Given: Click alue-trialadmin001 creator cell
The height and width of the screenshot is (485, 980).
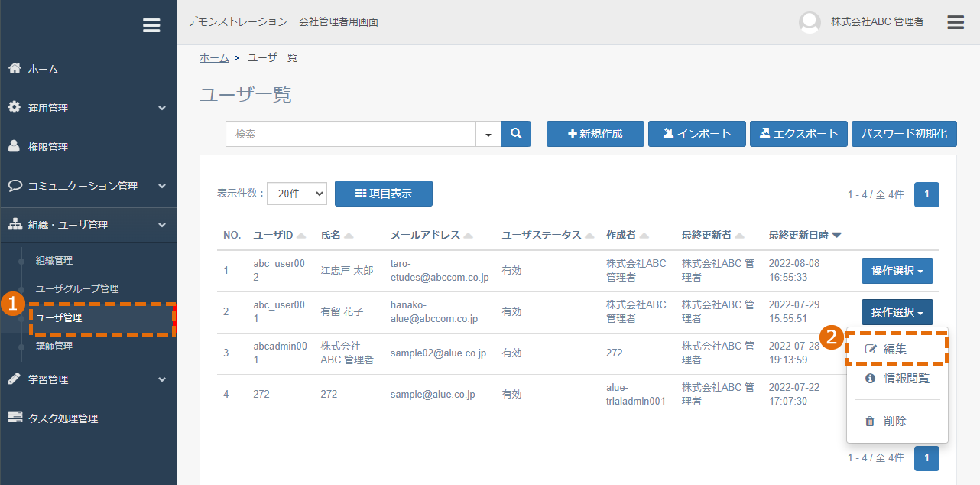Looking at the screenshot, I should [x=636, y=394].
